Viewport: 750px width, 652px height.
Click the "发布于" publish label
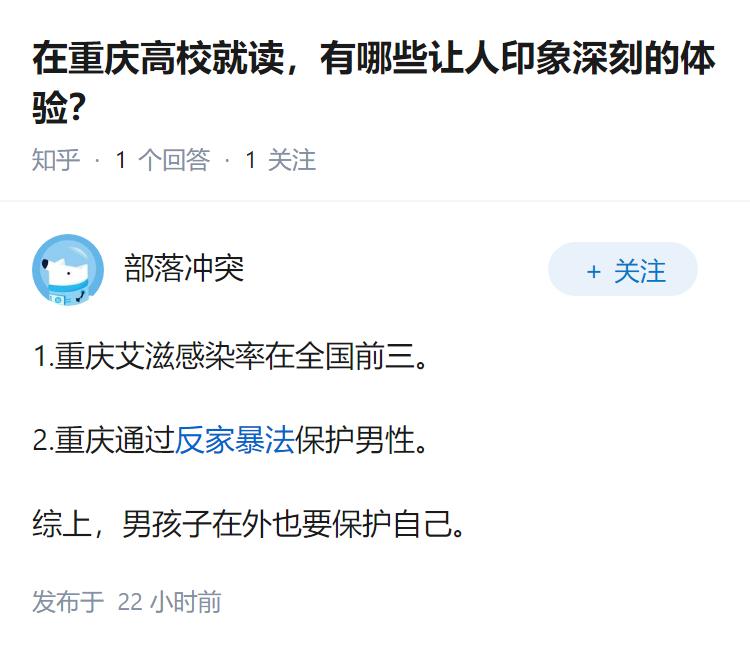click(x=68, y=602)
